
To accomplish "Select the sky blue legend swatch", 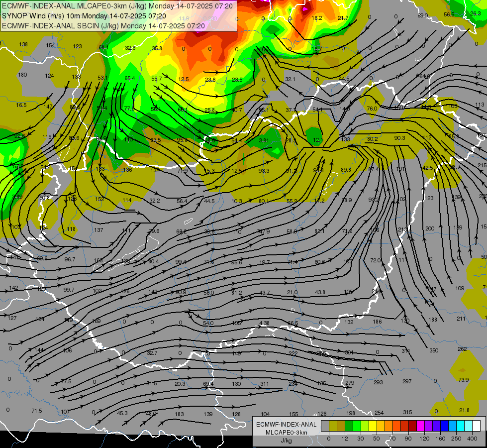I will [453, 426].
